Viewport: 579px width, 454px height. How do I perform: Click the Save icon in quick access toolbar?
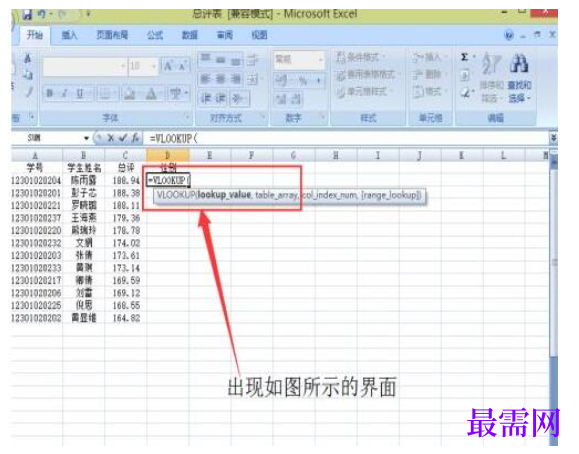(x=27, y=14)
